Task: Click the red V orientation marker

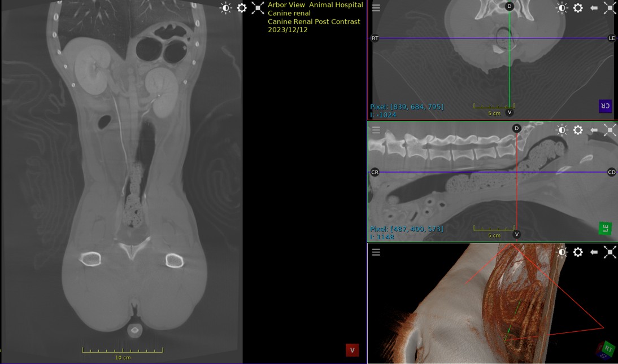Action: click(x=352, y=350)
